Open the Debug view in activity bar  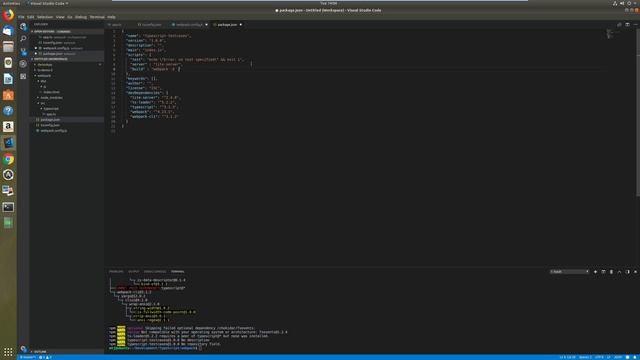point(23,64)
